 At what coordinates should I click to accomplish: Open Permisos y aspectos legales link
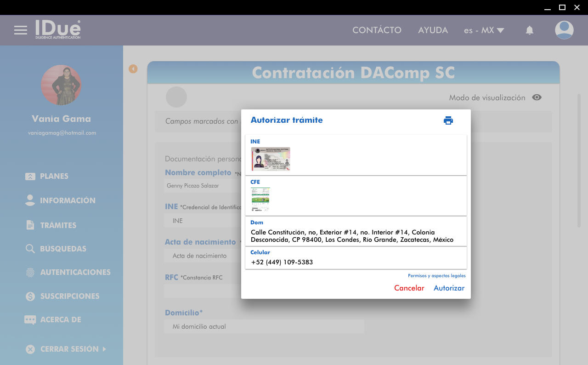click(x=436, y=276)
